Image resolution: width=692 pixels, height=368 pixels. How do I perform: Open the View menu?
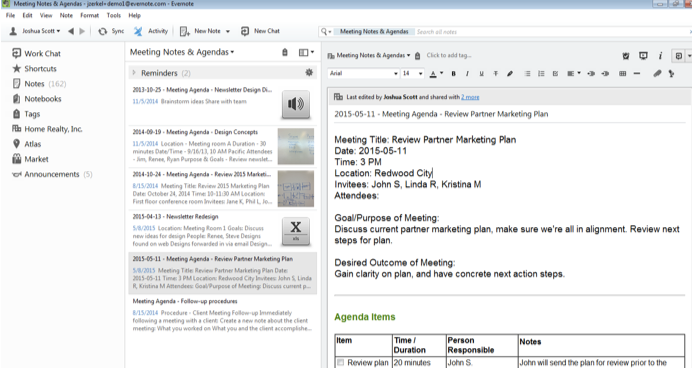click(x=46, y=15)
